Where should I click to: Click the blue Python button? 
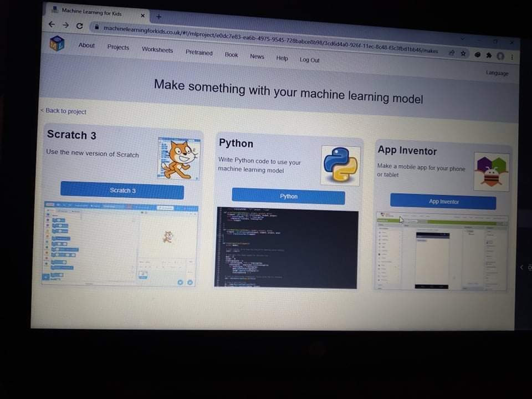pyautogui.click(x=288, y=196)
